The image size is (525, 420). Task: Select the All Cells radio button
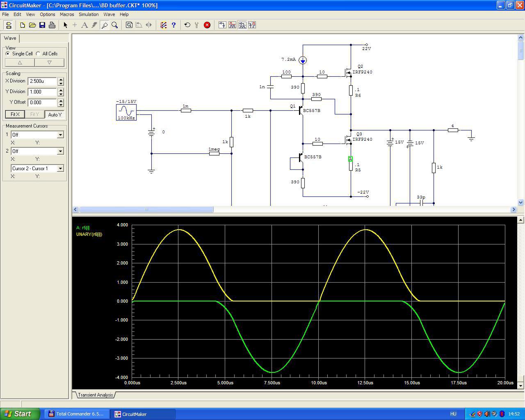click(x=38, y=54)
